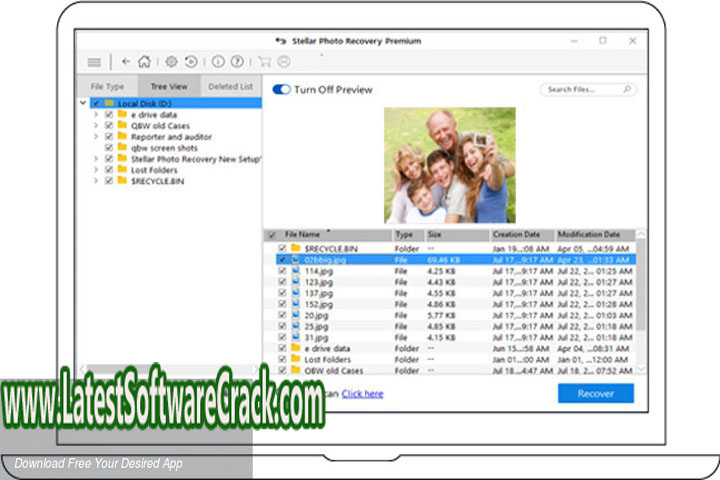This screenshot has width=720, height=480.
Task: Collapse the Local Disk (D:) node
Action: click(x=83, y=103)
